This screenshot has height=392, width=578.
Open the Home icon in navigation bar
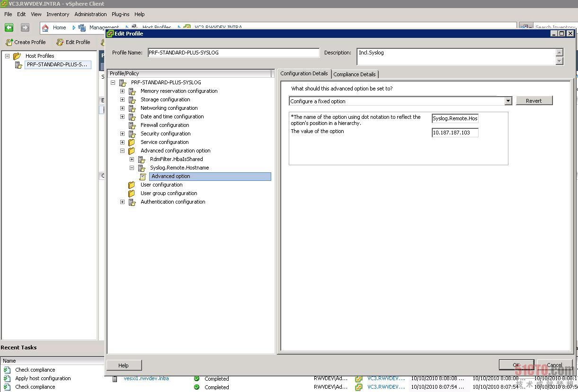click(x=45, y=27)
